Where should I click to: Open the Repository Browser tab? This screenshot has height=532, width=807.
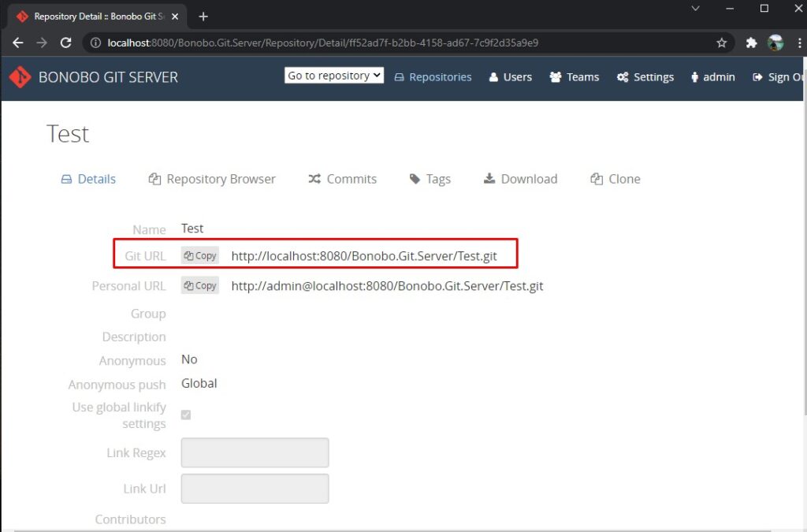pyautogui.click(x=212, y=179)
